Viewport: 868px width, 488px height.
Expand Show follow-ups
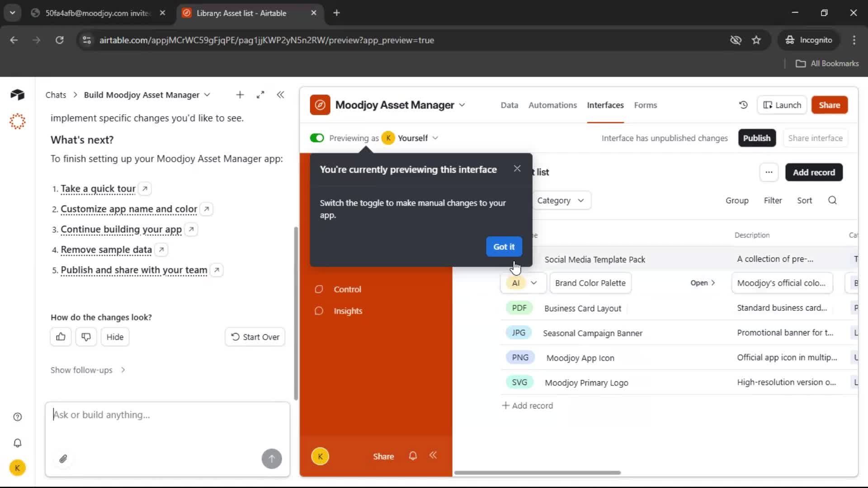tap(88, 370)
